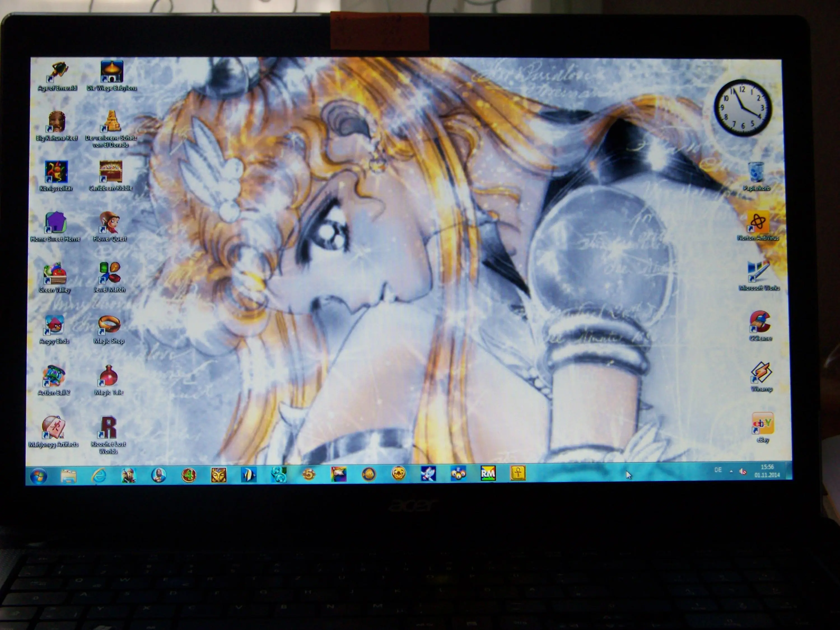Open Internet Explorer from the taskbar
Image resolution: width=840 pixels, height=630 pixels.
coord(99,475)
